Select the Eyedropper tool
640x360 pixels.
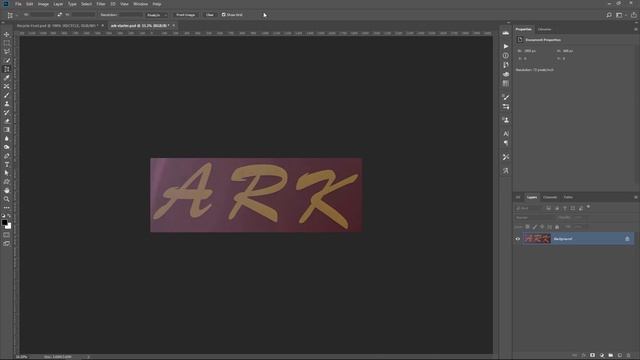coord(7,78)
